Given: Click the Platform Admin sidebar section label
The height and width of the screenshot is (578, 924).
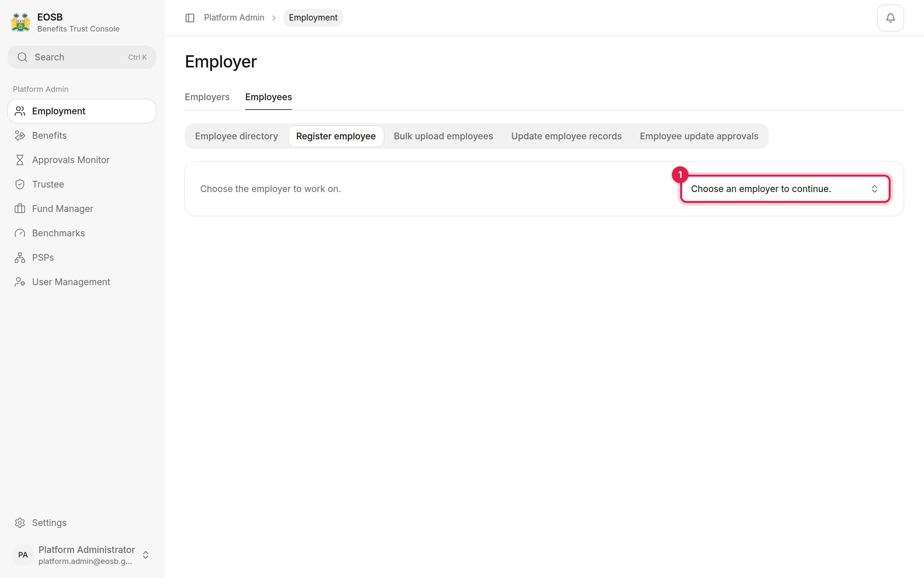Looking at the screenshot, I should [x=40, y=89].
